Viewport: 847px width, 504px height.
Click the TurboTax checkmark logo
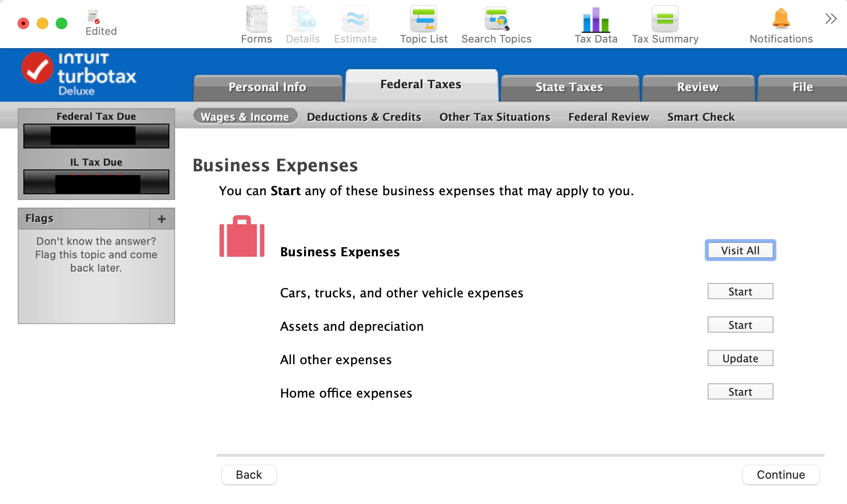pyautogui.click(x=37, y=68)
